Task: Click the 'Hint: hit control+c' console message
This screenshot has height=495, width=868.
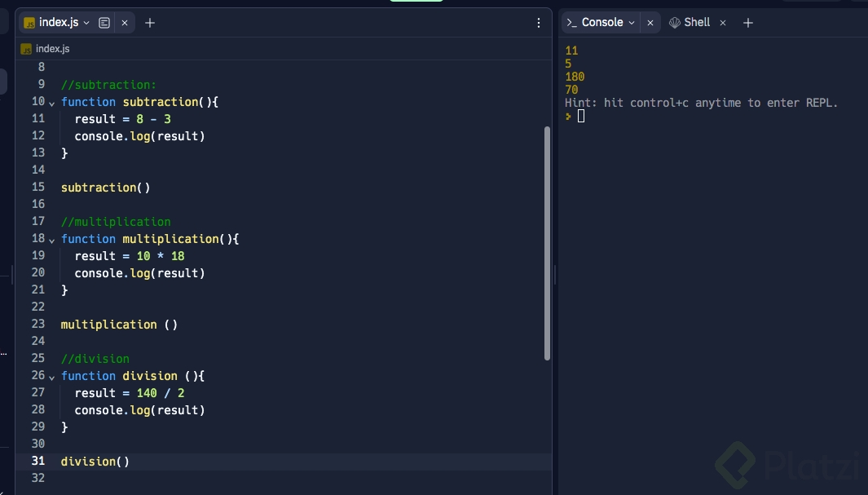Action: point(702,103)
